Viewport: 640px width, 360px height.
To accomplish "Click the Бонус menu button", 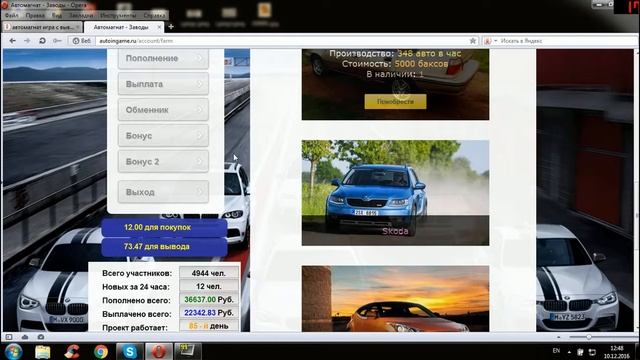I will [163, 136].
